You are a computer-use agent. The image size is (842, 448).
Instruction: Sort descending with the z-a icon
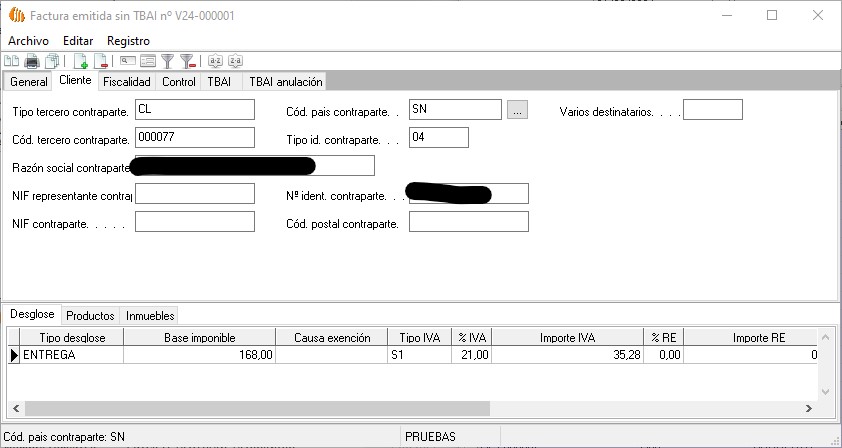coord(235,62)
